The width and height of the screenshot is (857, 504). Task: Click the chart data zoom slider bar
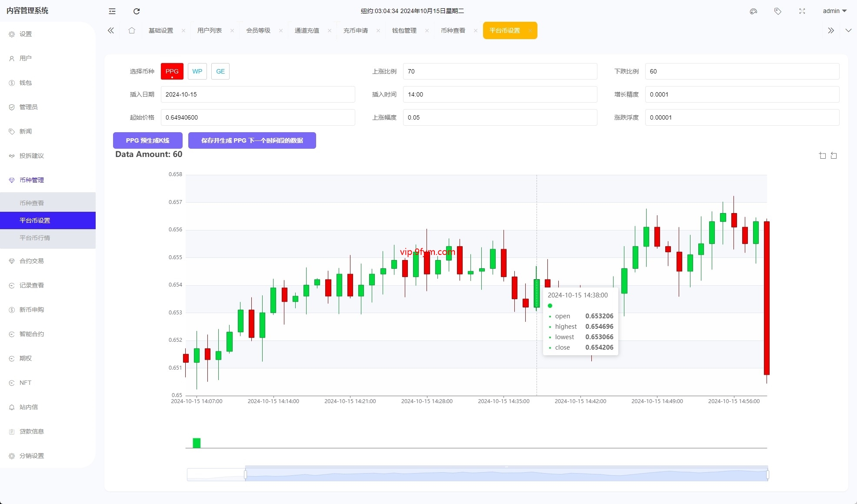click(x=506, y=474)
